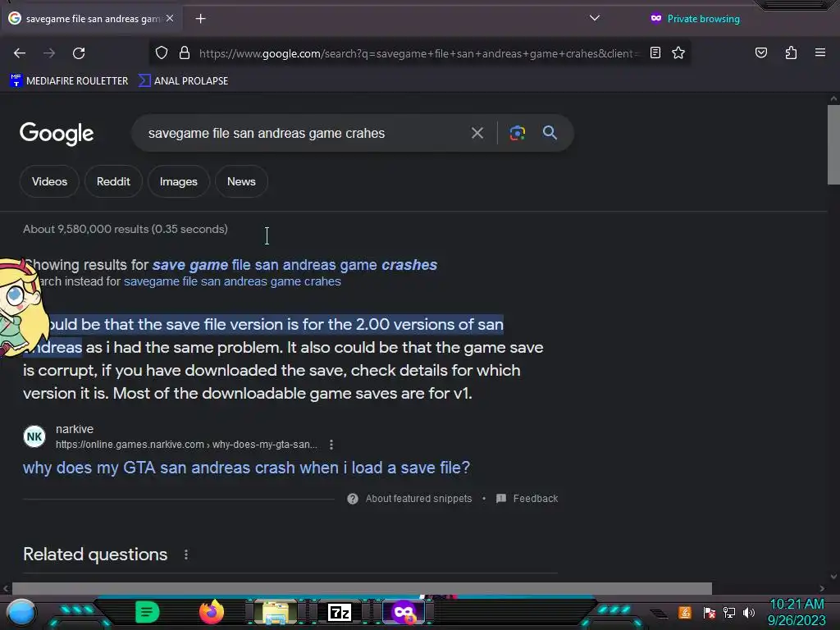Viewport: 840px width, 630px height.
Task: Submit search with magnifier icon
Action: [x=550, y=133]
